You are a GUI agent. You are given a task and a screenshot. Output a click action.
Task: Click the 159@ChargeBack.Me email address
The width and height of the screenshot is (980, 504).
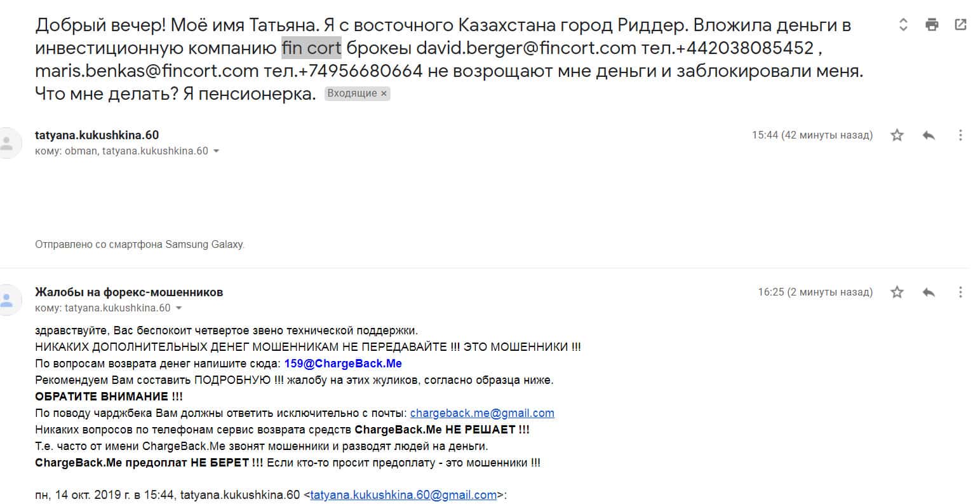click(x=343, y=364)
